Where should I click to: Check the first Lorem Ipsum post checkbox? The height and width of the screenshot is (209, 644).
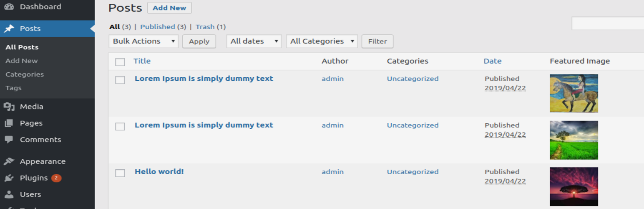tap(120, 80)
